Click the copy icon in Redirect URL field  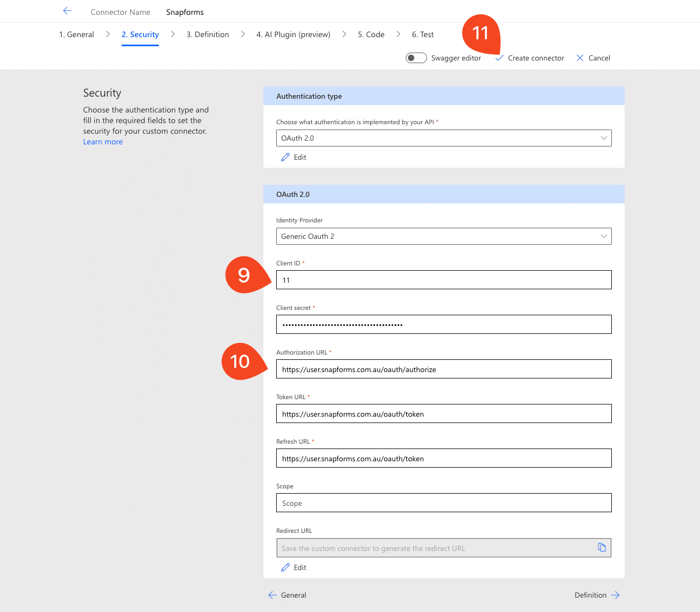coord(602,547)
